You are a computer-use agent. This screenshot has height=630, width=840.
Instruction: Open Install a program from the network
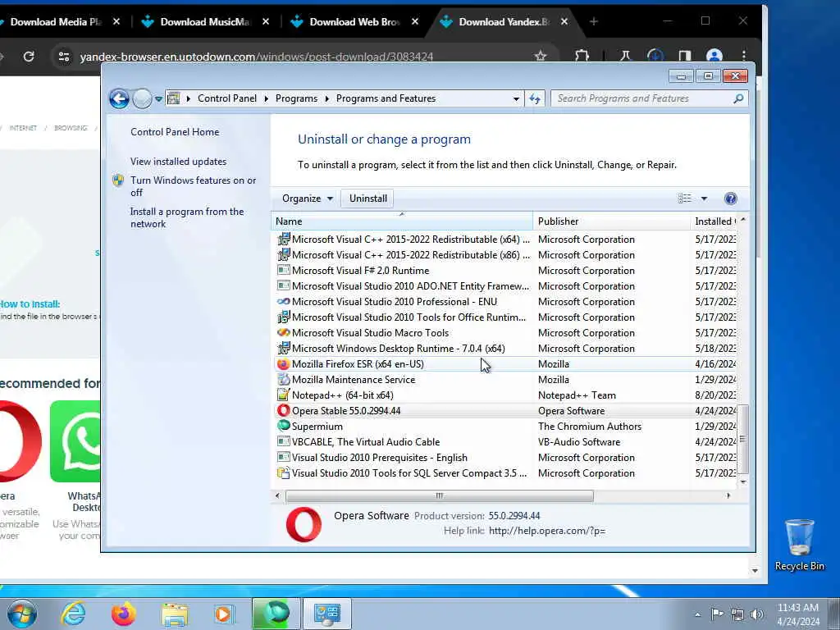point(187,217)
